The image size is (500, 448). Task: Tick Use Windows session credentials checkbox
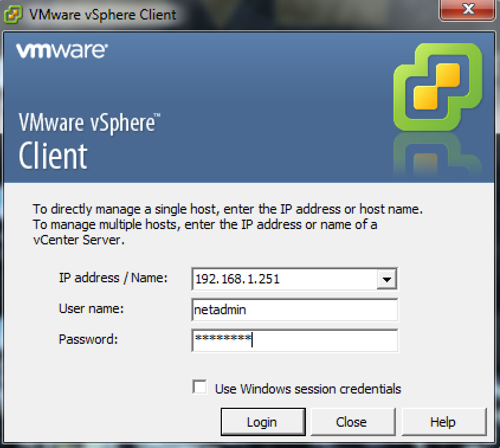(x=199, y=387)
